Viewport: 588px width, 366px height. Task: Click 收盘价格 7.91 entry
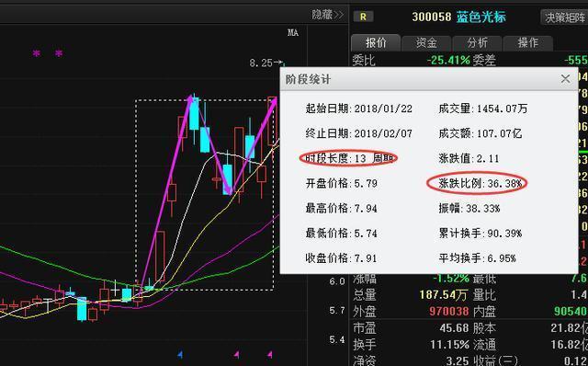coord(341,258)
